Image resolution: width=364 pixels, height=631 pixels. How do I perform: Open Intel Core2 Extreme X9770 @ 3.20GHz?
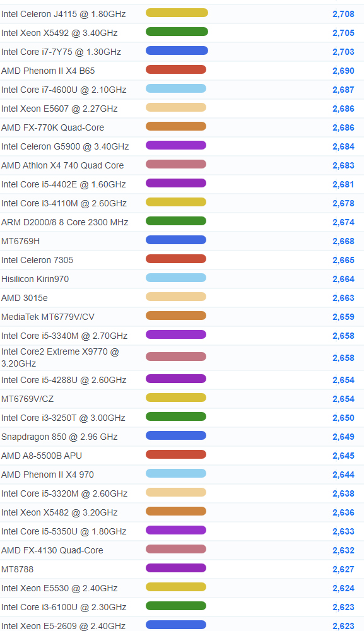click(x=61, y=357)
